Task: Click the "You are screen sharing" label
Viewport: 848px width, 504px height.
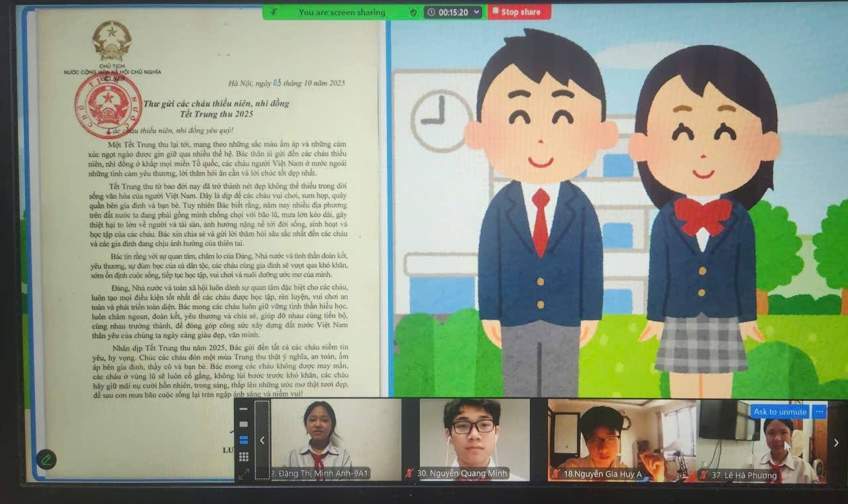Action: click(341, 12)
